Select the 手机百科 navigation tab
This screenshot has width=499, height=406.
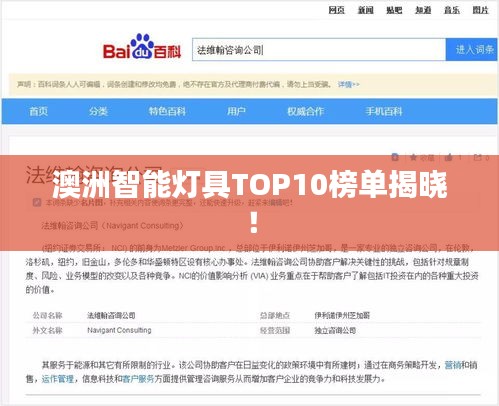384,111
